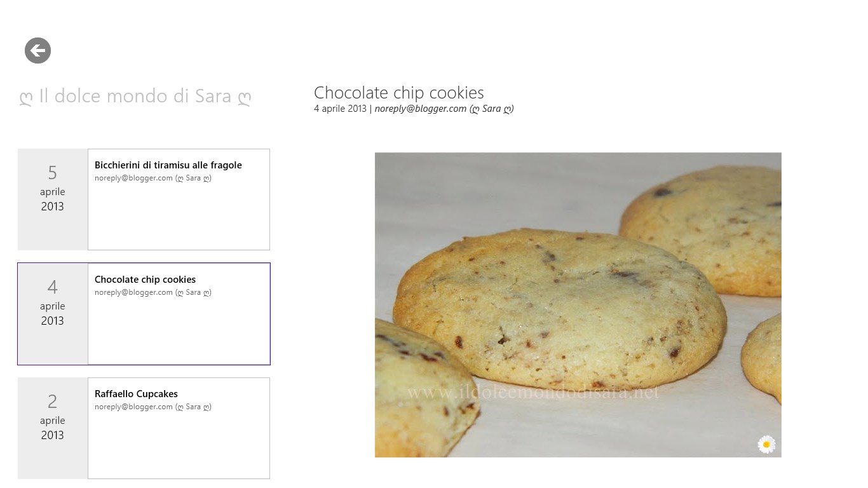Go back with the round arrow button
868x488 pixels.
pos(37,51)
